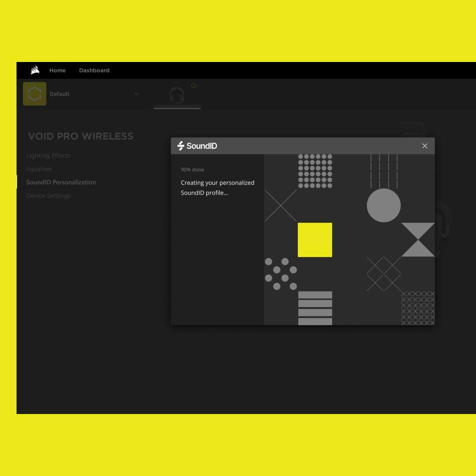Go to Device Settings
Screen dimensions: 476x476
tap(48, 195)
